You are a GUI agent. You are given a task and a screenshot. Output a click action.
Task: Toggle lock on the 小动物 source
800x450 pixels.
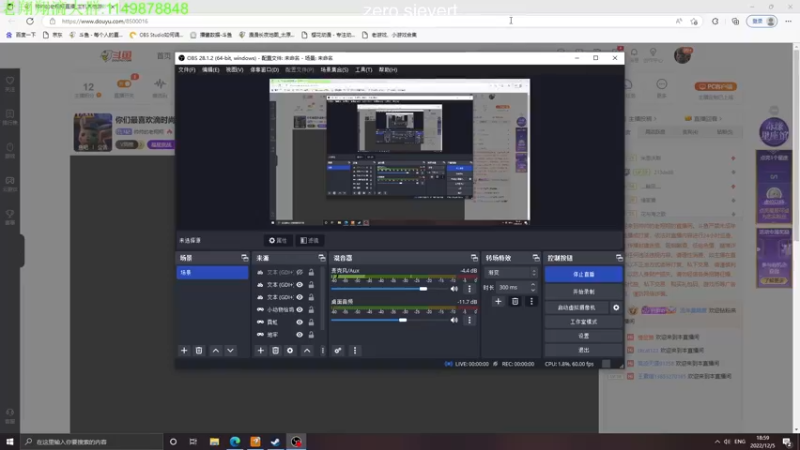(x=311, y=310)
